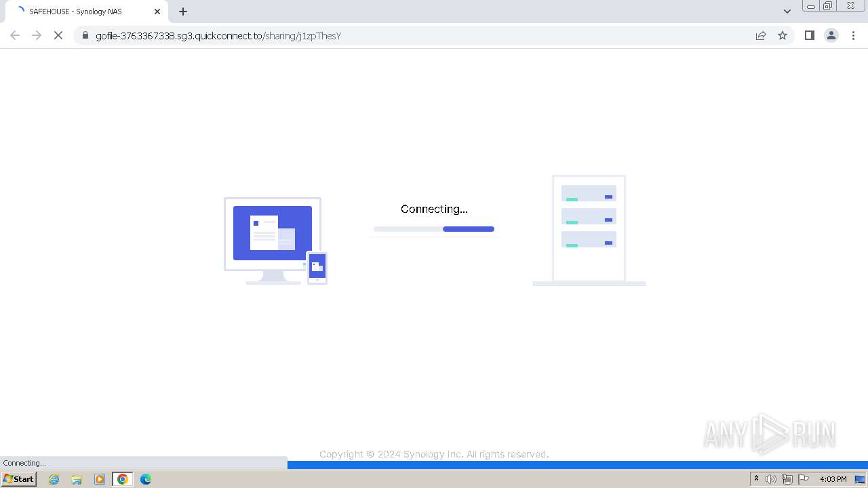Viewport: 868px width, 488px height.
Task: Restore down the Chrome window
Action: click(828, 6)
